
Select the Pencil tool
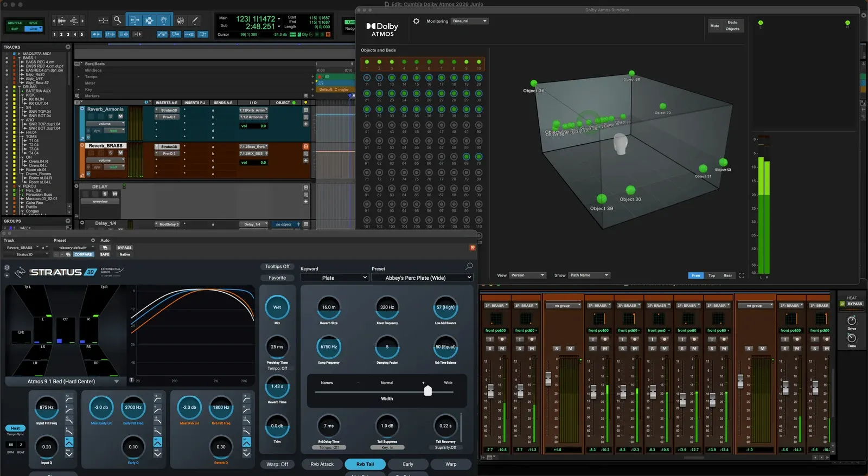coord(194,21)
